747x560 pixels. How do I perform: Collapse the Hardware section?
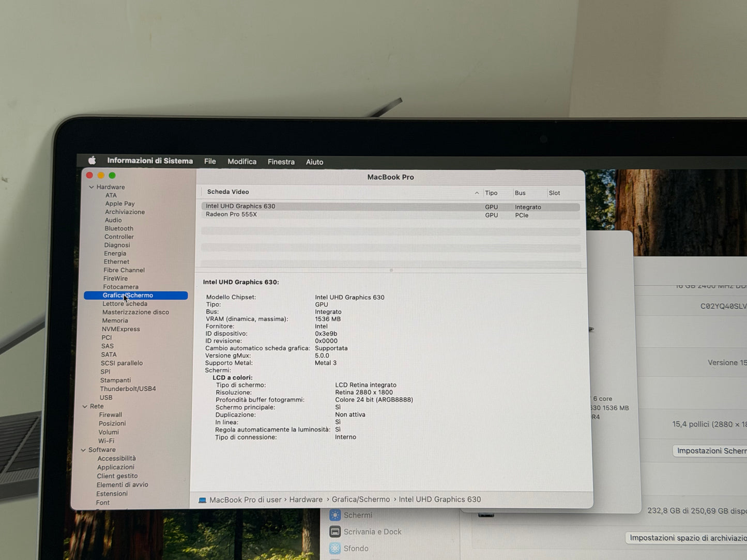92,187
